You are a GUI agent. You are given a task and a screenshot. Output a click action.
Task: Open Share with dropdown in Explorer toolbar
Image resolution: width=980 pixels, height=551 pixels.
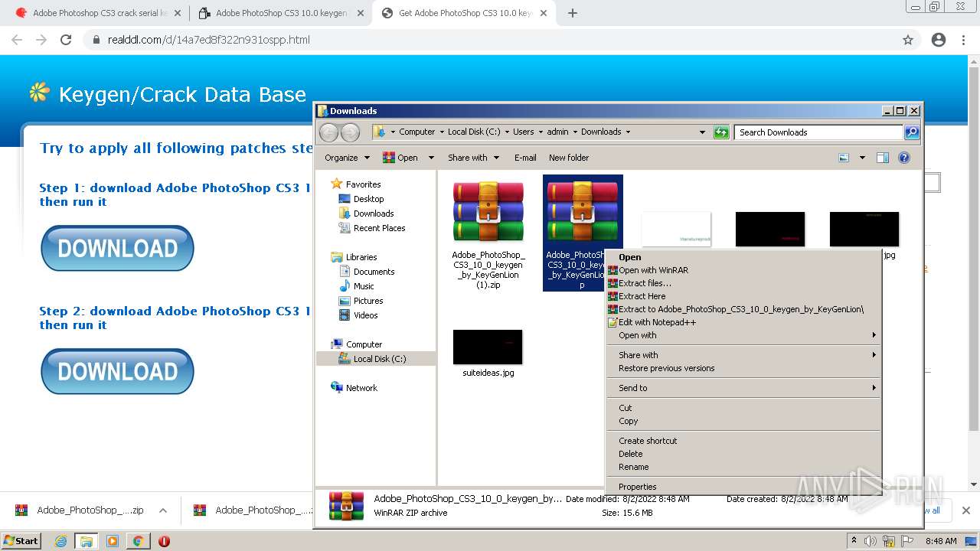(473, 158)
